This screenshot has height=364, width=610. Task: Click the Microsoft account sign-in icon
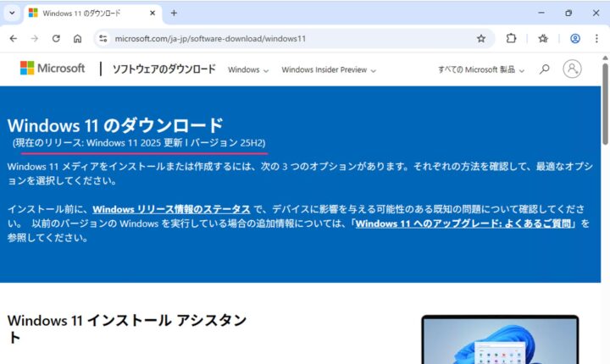[573, 69]
